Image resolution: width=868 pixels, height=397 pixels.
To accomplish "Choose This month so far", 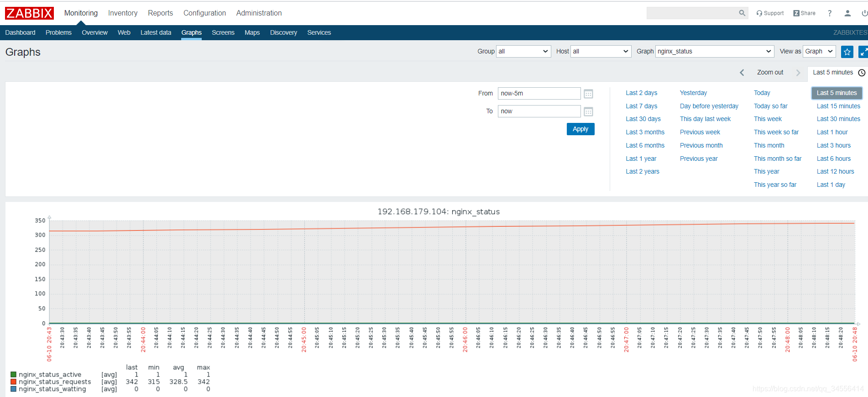I will [x=778, y=159].
